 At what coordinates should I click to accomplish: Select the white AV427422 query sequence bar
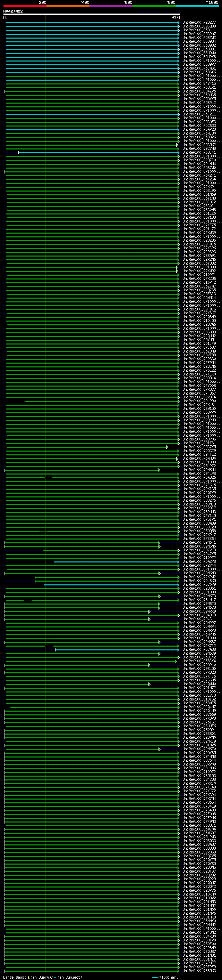click(x=92, y=14)
